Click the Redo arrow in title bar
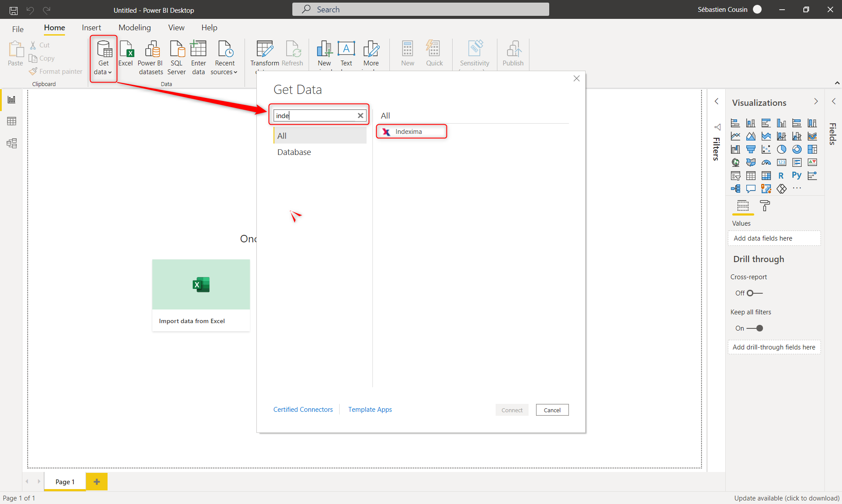This screenshot has height=504, width=842. [x=47, y=10]
